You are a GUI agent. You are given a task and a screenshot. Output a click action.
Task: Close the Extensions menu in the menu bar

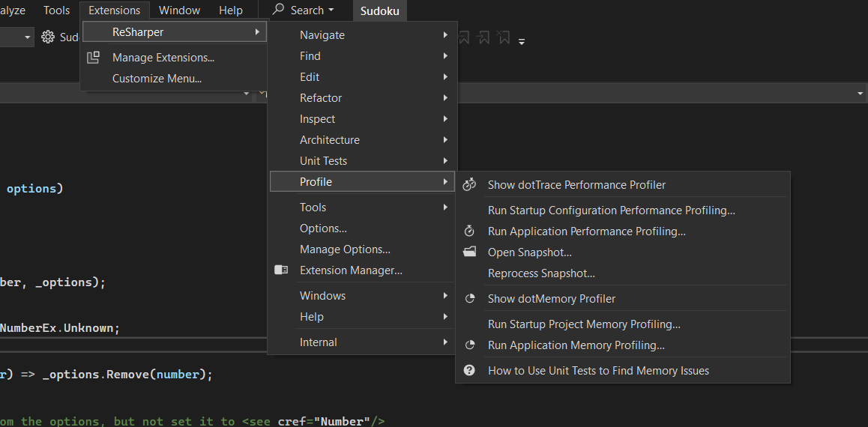(114, 10)
